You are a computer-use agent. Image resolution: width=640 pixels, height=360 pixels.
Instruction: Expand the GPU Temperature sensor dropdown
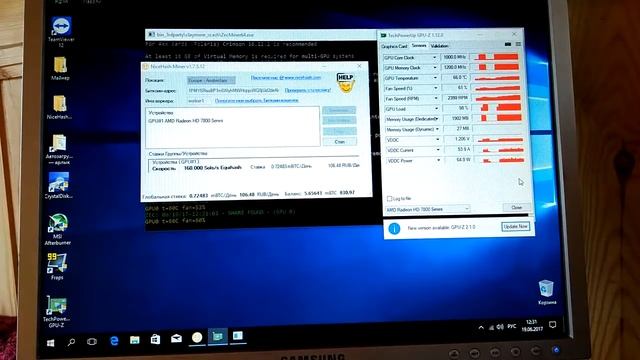coord(435,78)
